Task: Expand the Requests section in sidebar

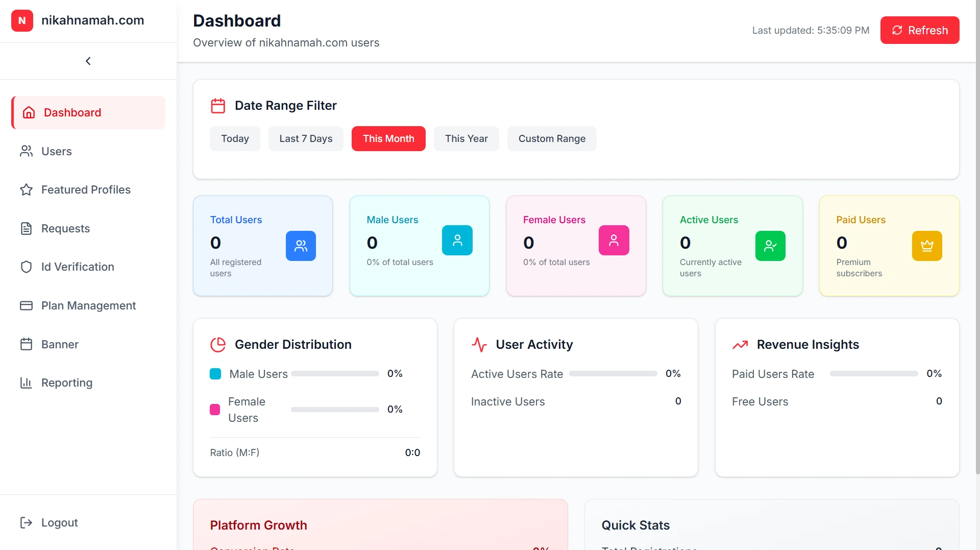Action: coord(65,228)
